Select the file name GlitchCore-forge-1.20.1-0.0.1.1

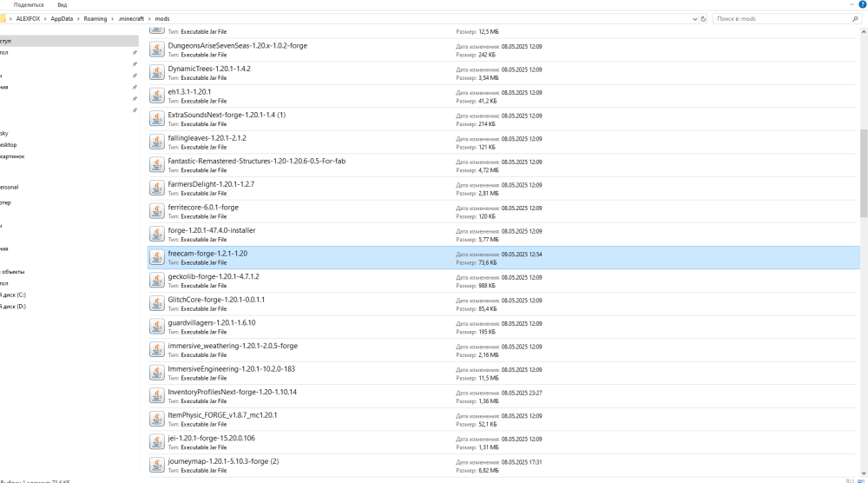tap(216, 300)
